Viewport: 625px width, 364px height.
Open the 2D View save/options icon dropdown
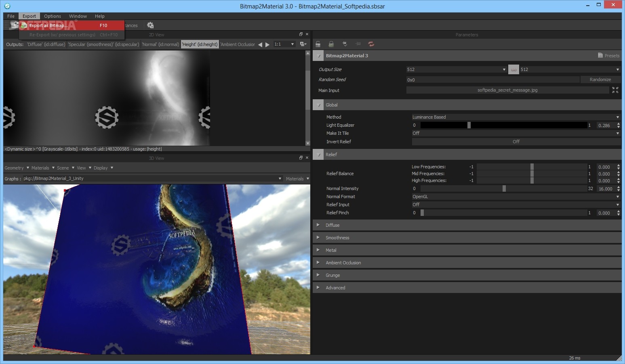(303, 44)
